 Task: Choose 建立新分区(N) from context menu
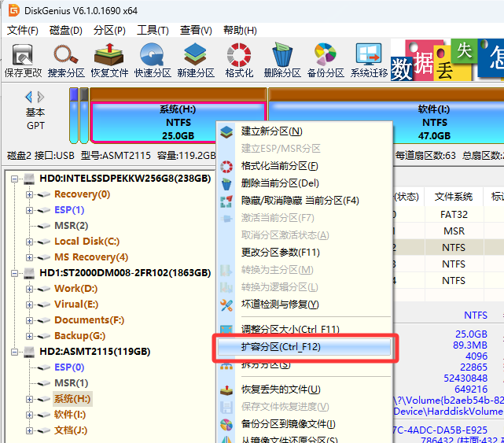(x=304, y=131)
